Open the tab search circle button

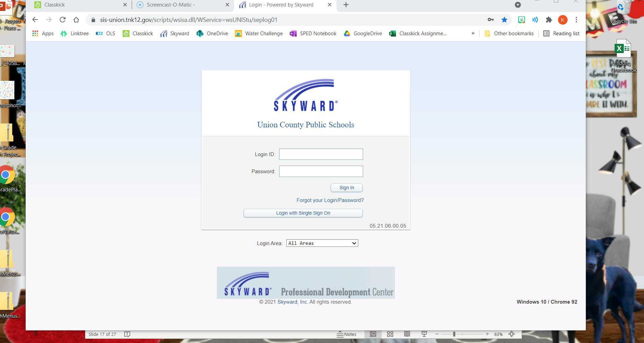518,5
